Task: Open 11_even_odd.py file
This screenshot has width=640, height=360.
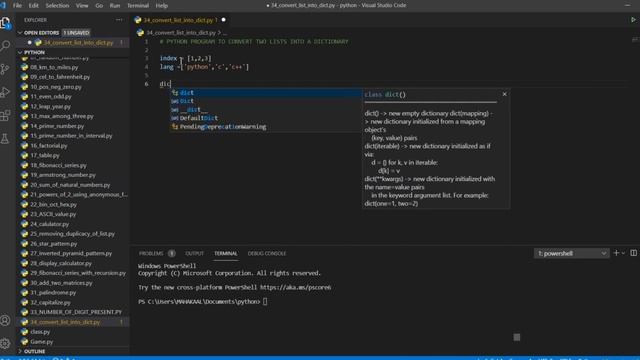Action: click(x=51, y=97)
